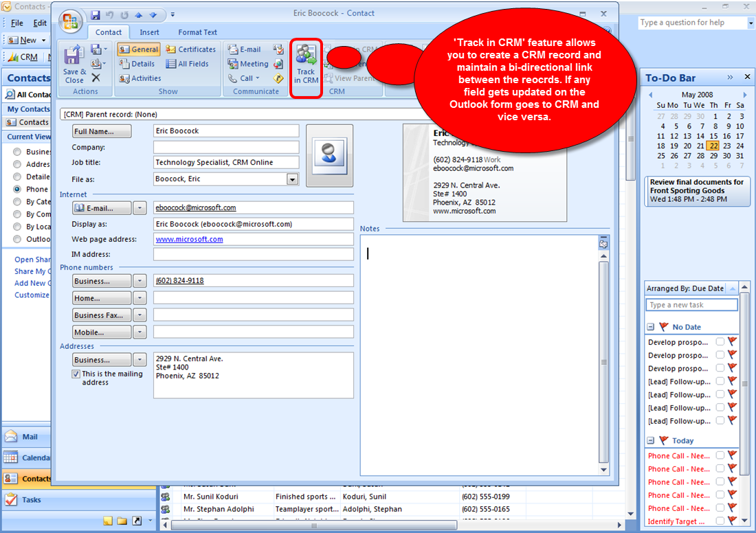Screen dimensions: 756x533
Task: Select the Detailed view radio button
Action: click(17, 177)
